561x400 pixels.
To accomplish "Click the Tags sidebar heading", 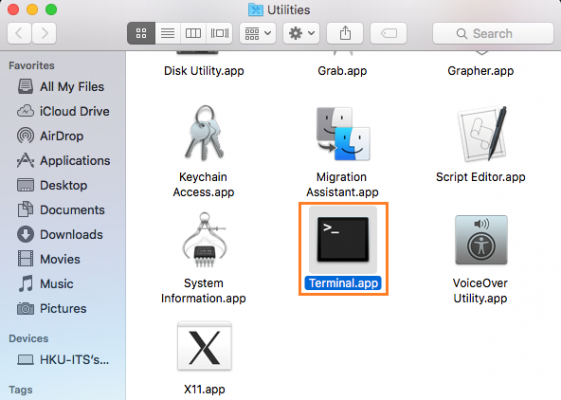I will 20,390.
